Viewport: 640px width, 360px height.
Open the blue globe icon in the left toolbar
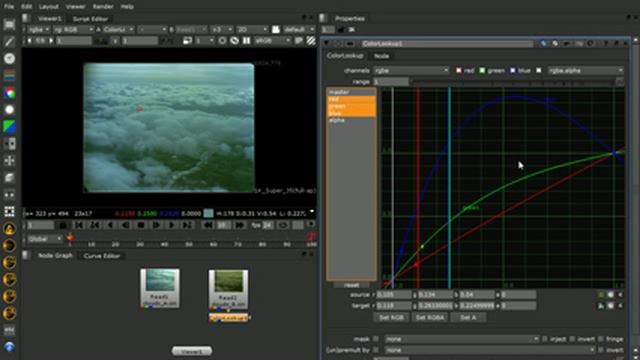(x=9, y=347)
